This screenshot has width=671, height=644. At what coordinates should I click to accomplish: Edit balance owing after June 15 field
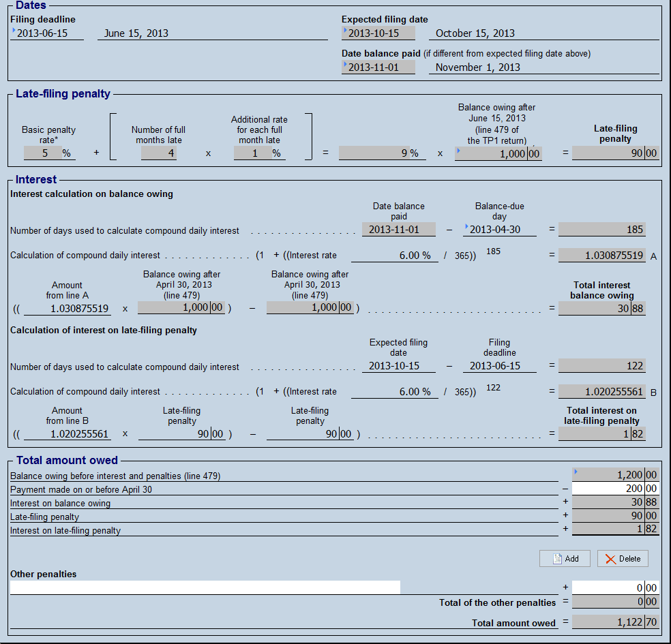498,153
